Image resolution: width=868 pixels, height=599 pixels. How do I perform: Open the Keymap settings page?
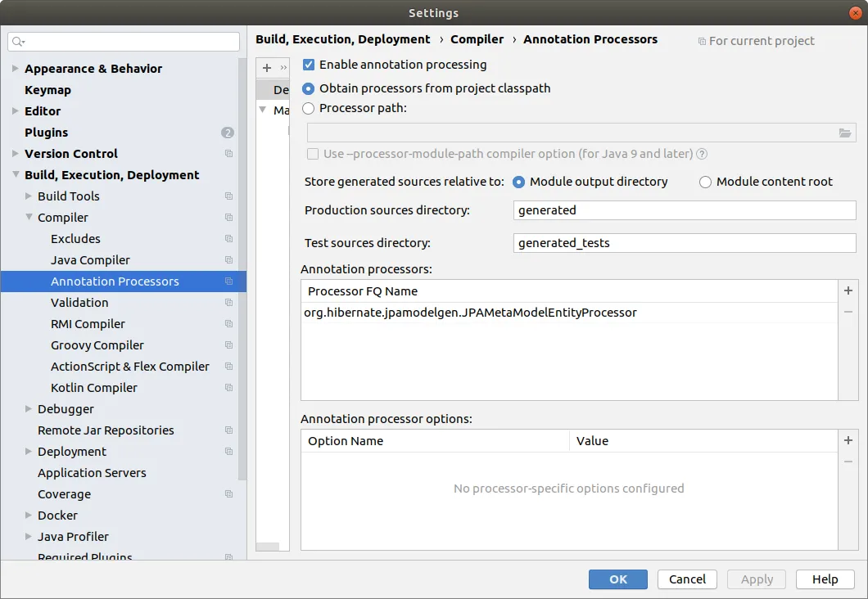47,90
